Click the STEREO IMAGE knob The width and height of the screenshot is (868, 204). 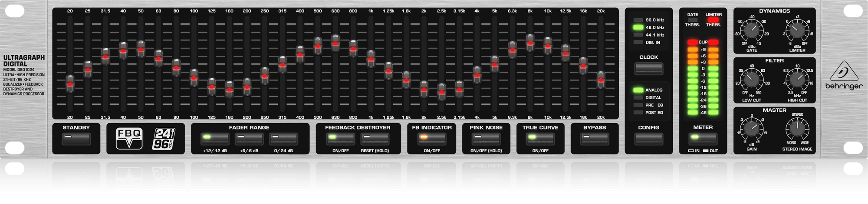click(797, 130)
